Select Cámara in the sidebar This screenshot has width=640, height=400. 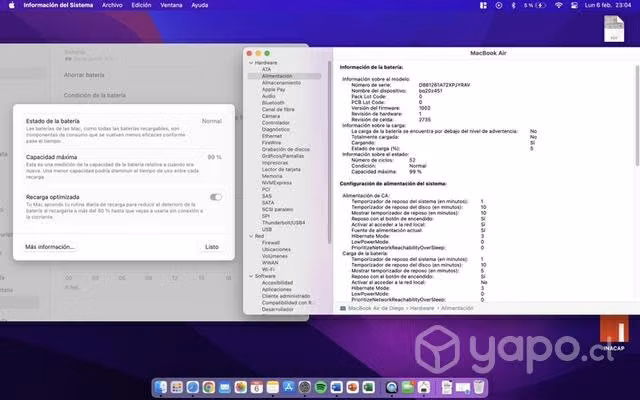(x=271, y=116)
